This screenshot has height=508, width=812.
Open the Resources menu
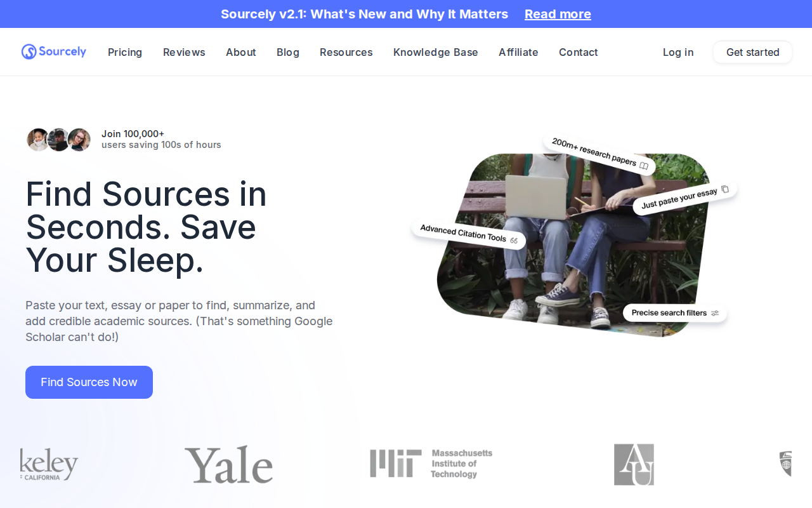pos(346,52)
